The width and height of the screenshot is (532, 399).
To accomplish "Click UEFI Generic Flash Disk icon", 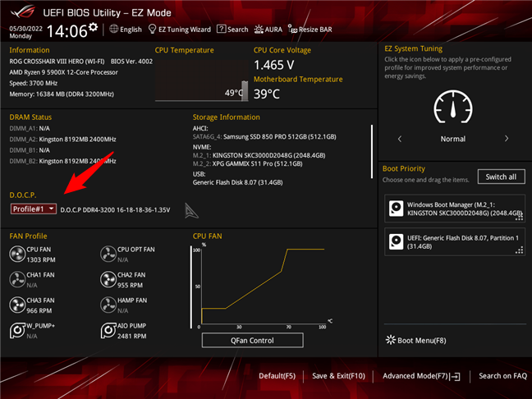I will coord(396,241).
